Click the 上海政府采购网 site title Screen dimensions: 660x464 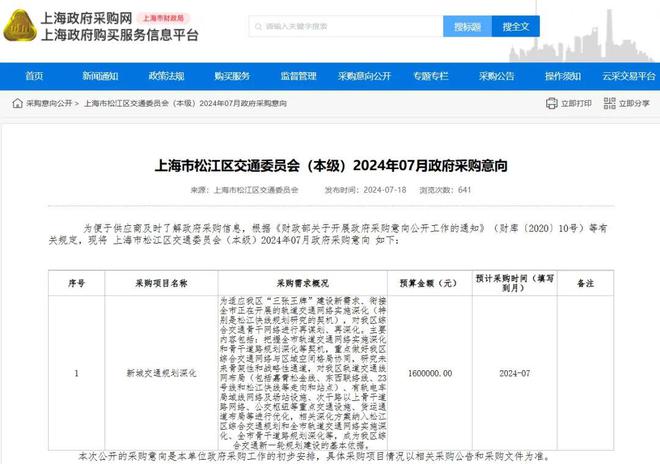coord(86,18)
